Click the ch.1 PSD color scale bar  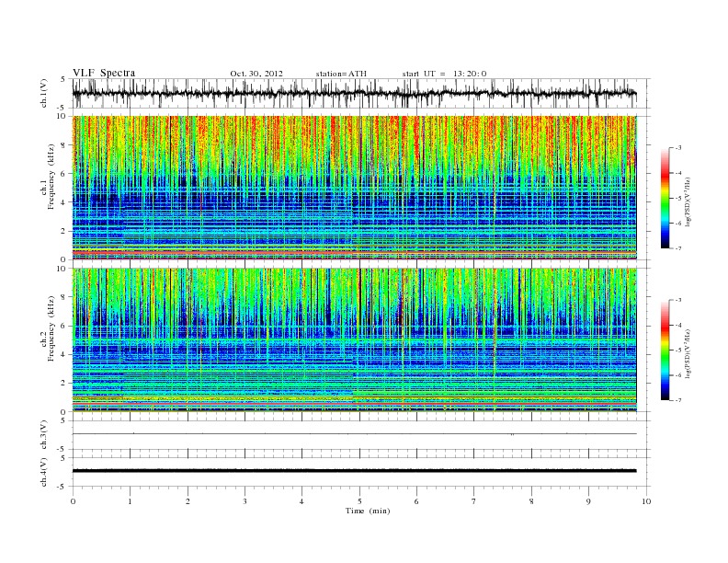point(665,198)
